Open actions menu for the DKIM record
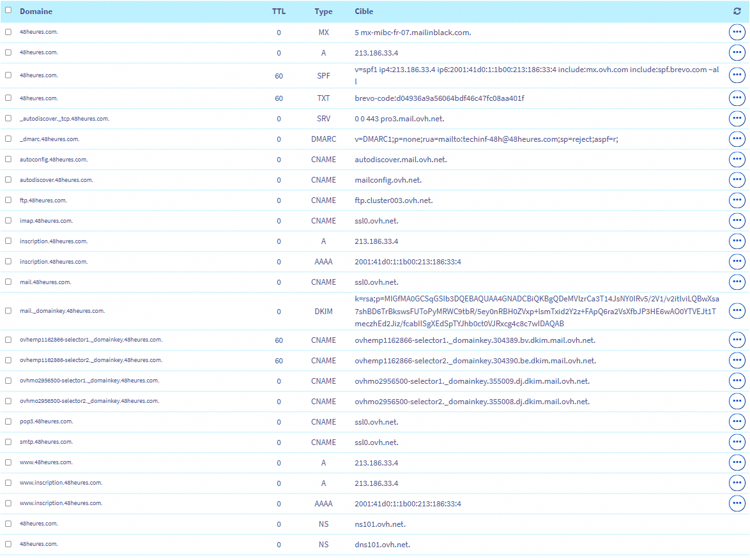Viewport: 750px width, 560px height. click(737, 311)
